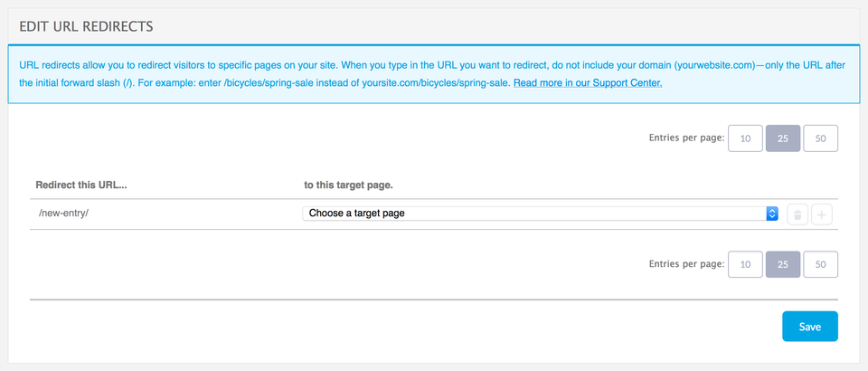This screenshot has width=868, height=371.
Task: Delete the /new-entry/ redirect with trash icon
Action: [x=797, y=214]
